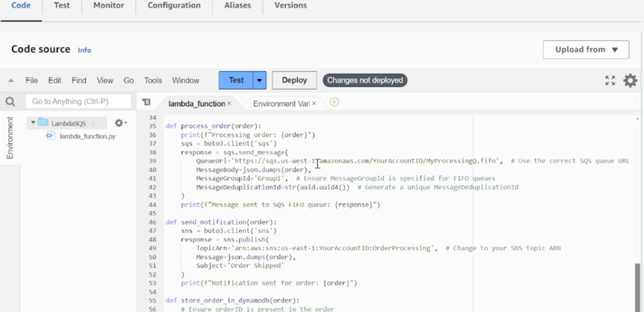The height and width of the screenshot is (312, 644).
Task: Add a new editor tab with plus icon
Action: tap(335, 102)
